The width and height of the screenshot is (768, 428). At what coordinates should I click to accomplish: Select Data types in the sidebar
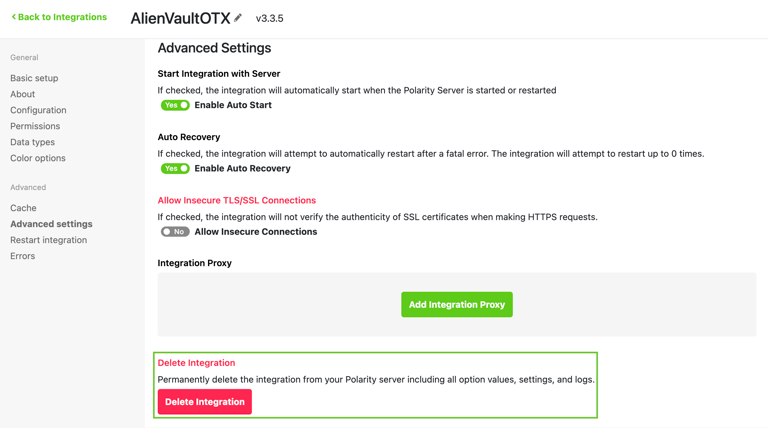pyautogui.click(x=32, y=142)
